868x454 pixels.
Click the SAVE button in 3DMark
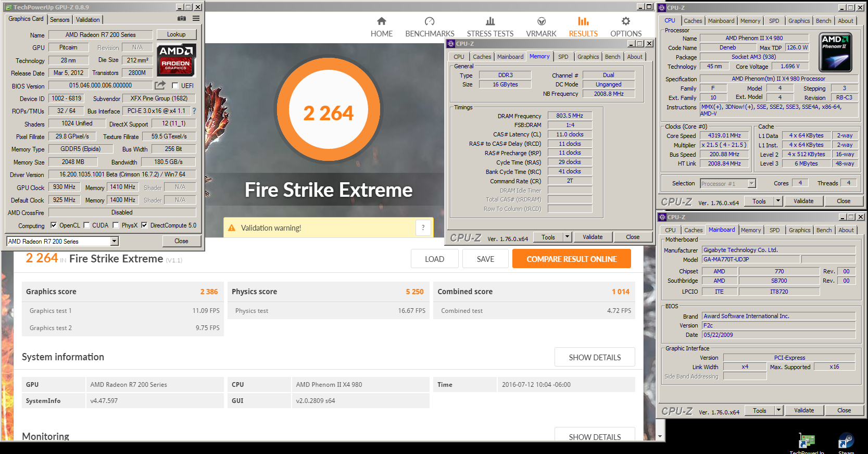click(x=486, y=259)
